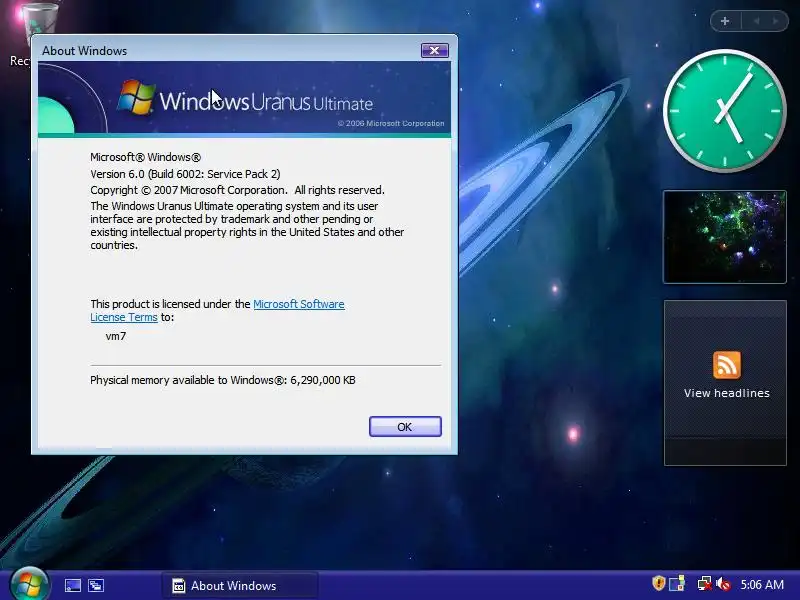
Task: Click the About Windows title bar text
Action: 84,51
